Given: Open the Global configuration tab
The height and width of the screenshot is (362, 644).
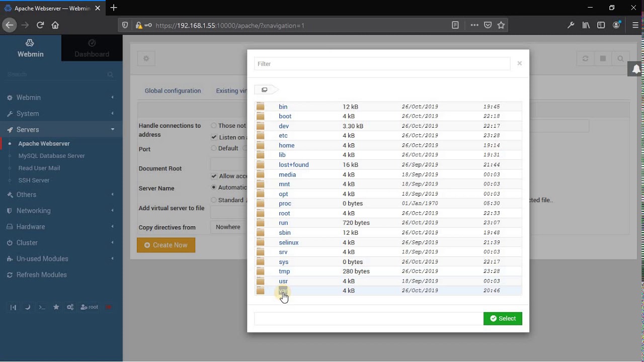Looking at the screenshot, I should tap(173, 91).
